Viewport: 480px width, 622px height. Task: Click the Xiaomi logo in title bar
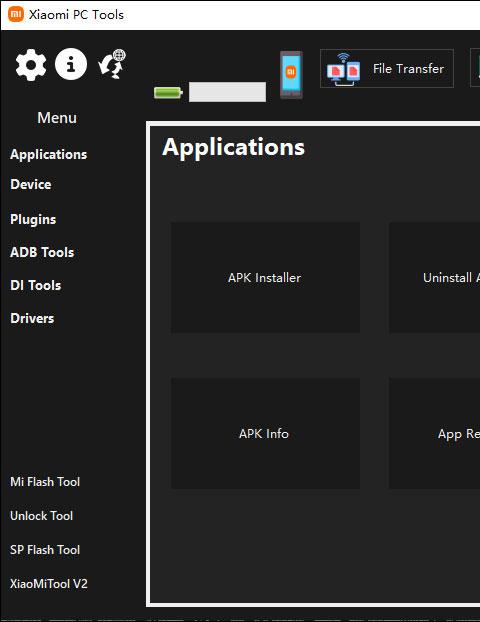pos(16,15)
